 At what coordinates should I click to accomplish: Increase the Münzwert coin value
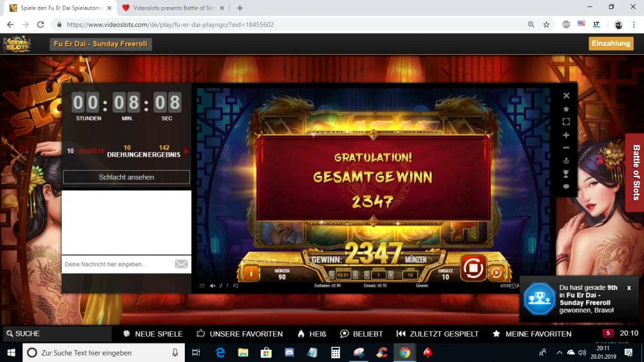click(x=355, y=275)
